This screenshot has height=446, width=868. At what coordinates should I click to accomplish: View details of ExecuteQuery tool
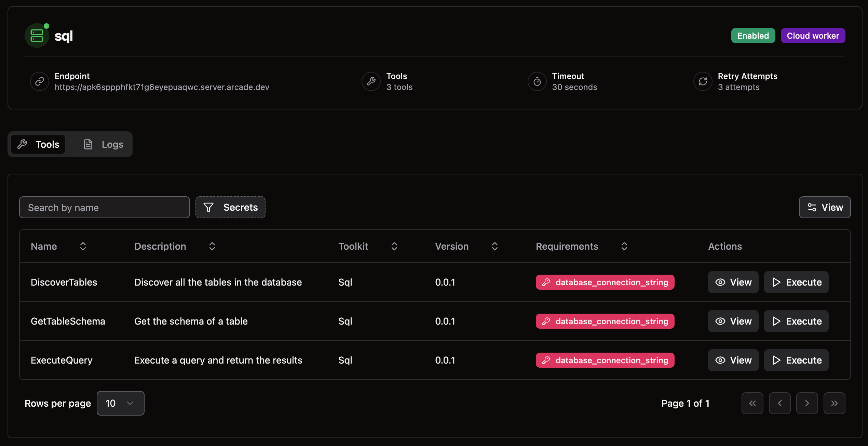tap(733, 360)
